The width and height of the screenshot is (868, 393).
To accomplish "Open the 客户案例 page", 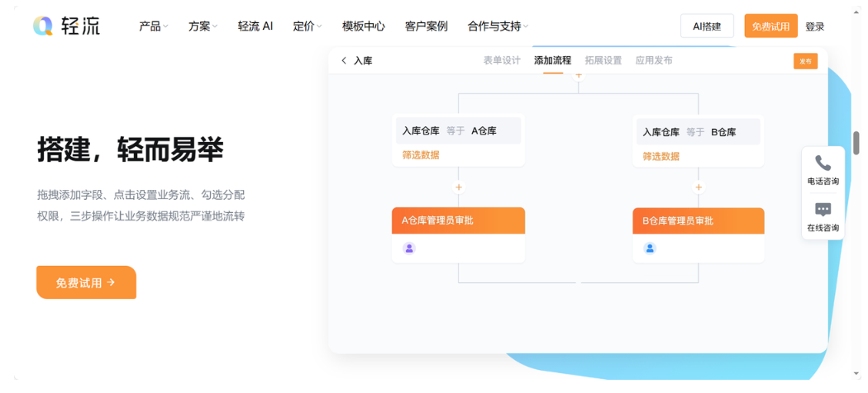I will [427, 26].
